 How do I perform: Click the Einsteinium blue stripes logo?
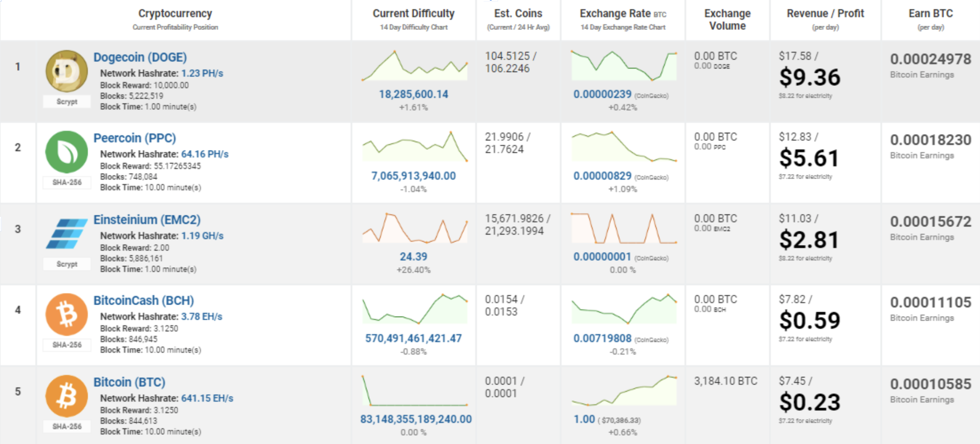point(66,234)
